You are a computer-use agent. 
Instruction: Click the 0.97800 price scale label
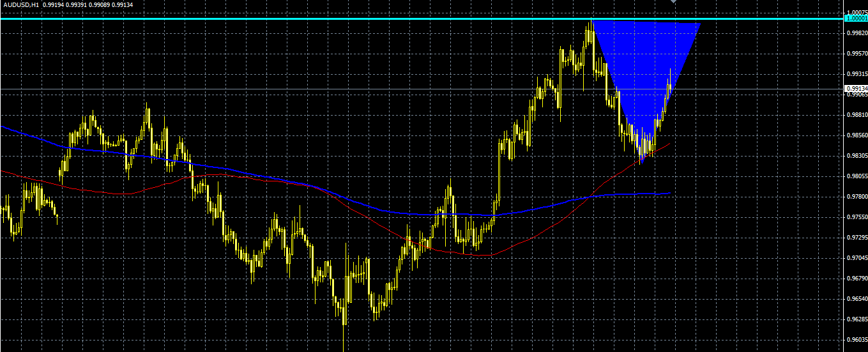856,196
